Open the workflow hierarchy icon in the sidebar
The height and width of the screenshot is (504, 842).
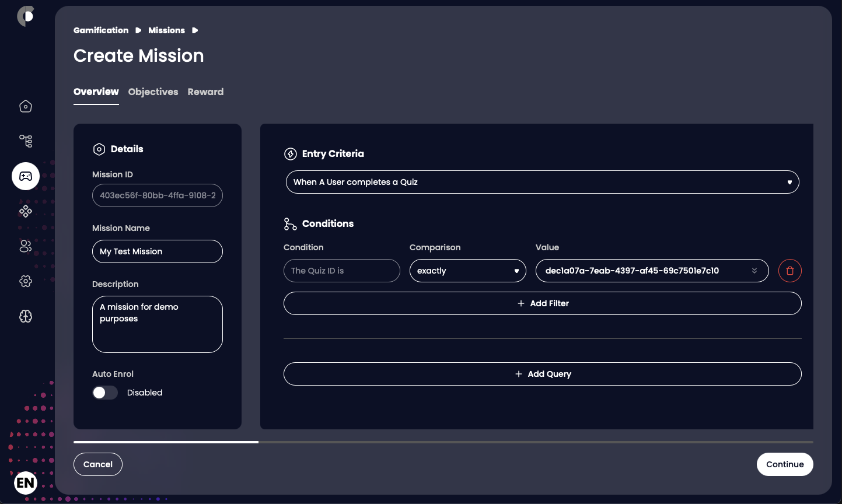click(x=25, y=141)
